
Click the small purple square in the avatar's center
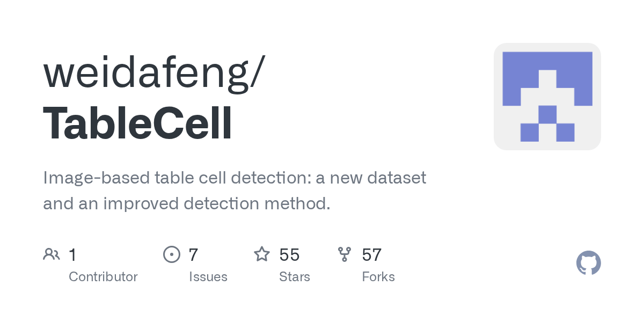pyautogui.click(x=547, y=114)
